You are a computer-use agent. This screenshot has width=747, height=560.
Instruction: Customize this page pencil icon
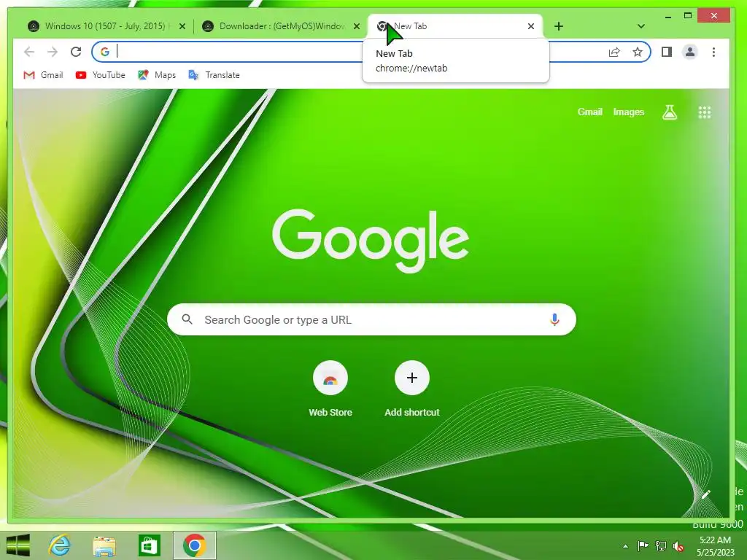(705, 495)
